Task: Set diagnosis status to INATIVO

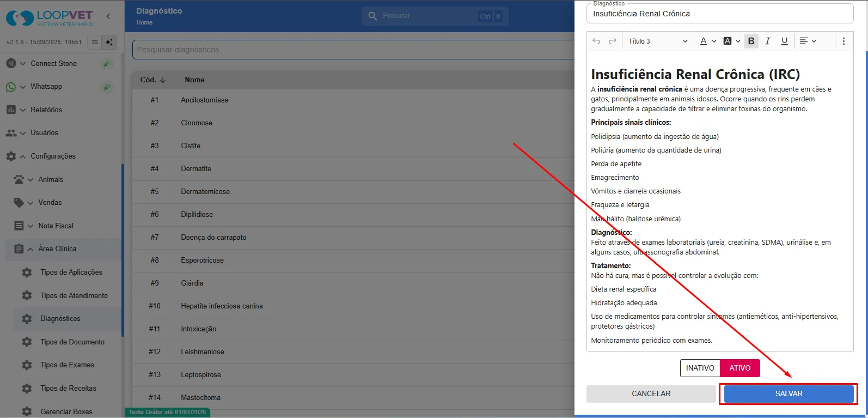Action: [700, 368]
